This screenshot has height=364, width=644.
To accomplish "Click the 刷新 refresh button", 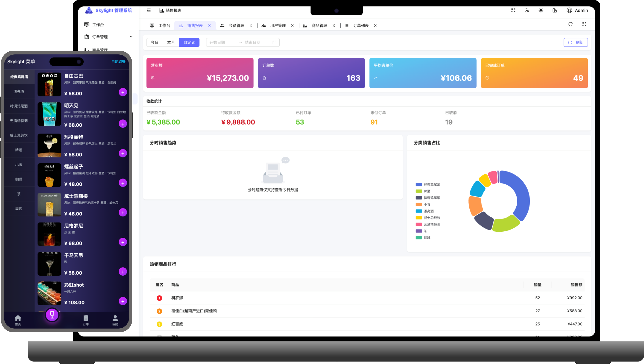I will [576, 42].
